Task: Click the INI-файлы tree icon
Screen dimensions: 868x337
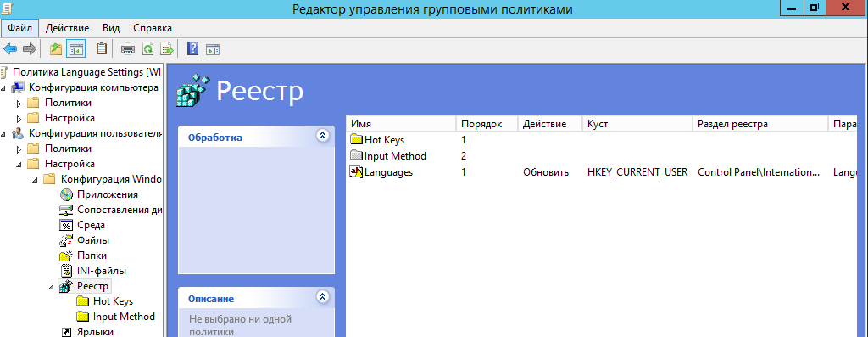Action: click(66, 271)
